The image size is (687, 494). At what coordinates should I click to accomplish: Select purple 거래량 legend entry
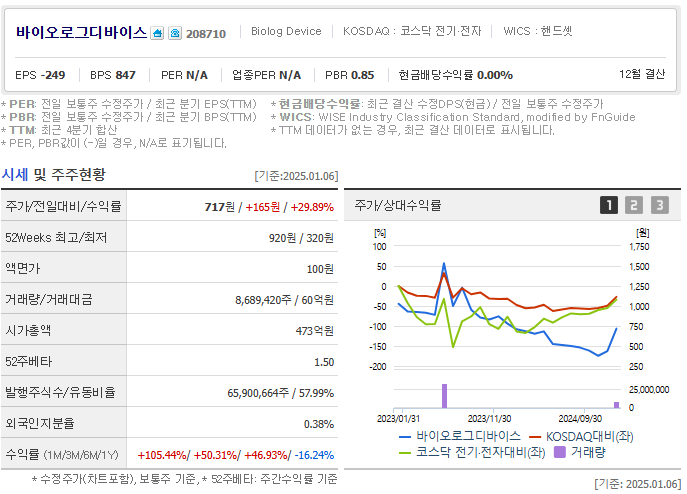click(580, 452)
